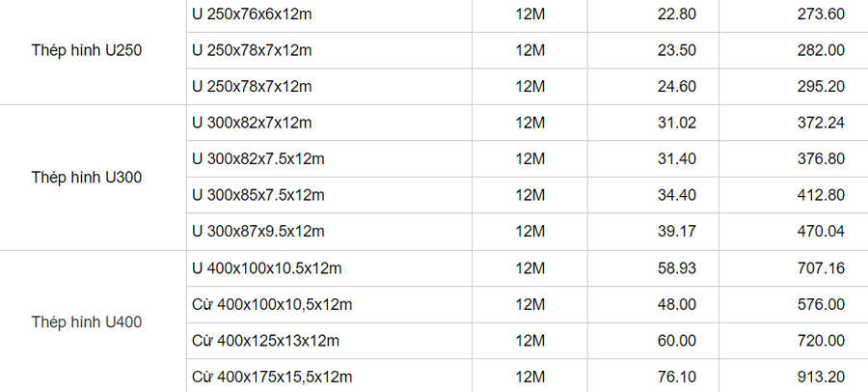Viewport: 868px width, 392px height.
Task: Select the U 250x76x6x12m product cell
Action: 253,14
